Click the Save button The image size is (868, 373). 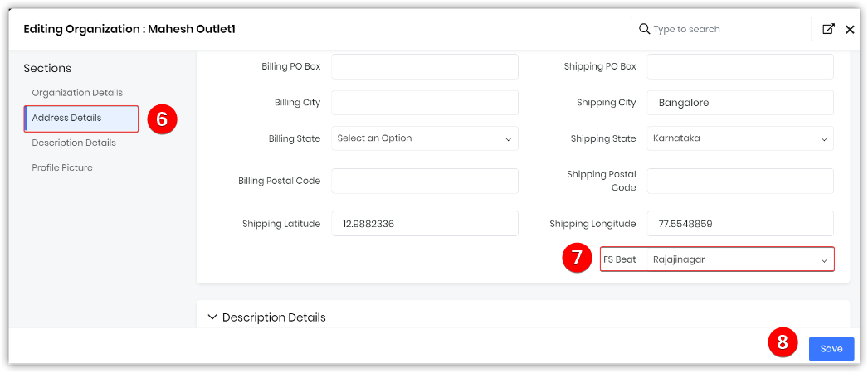pos(831,349)
